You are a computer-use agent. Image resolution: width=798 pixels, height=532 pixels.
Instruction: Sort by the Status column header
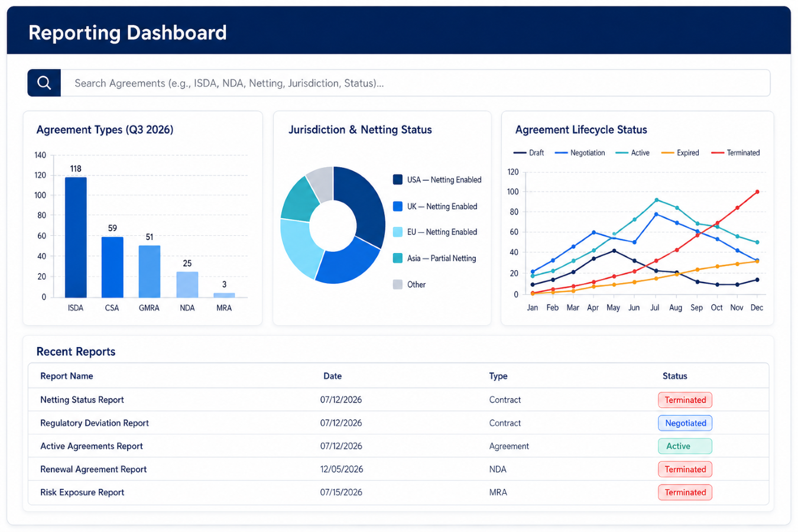click(675, 376)
